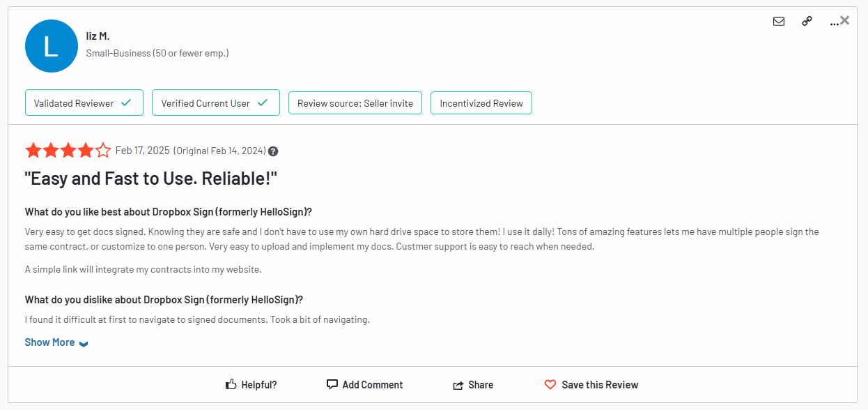Screen dimensions: 868x410
Task: Select the Verified Current User badge
Action: tap(216, 102)
